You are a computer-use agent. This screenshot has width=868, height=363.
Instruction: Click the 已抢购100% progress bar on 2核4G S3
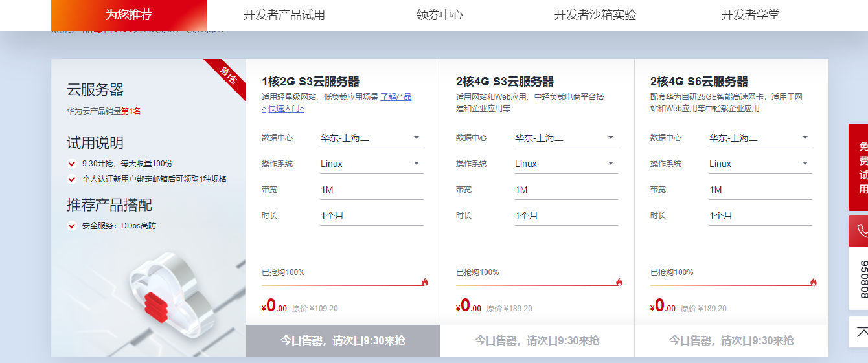click(x=536, y=285)
